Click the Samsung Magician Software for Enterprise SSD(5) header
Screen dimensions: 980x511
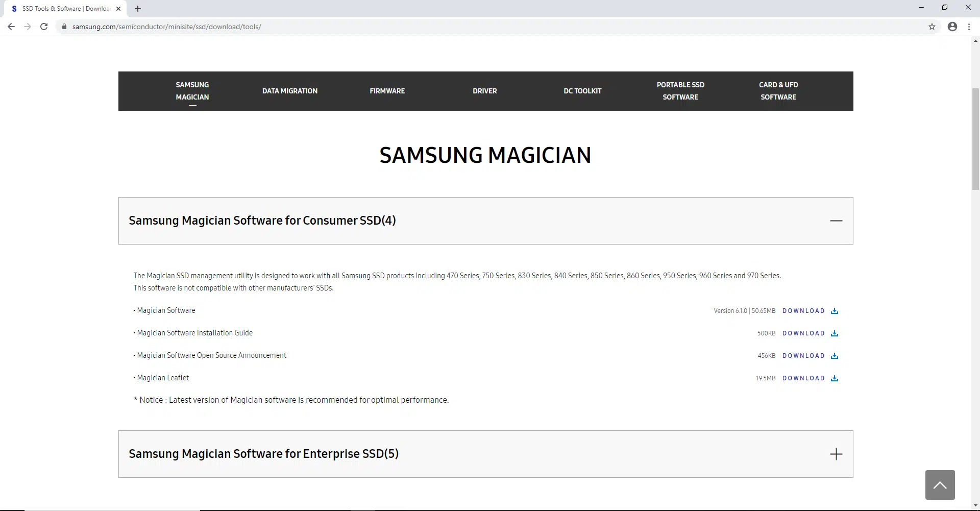[x=485, y=454]
